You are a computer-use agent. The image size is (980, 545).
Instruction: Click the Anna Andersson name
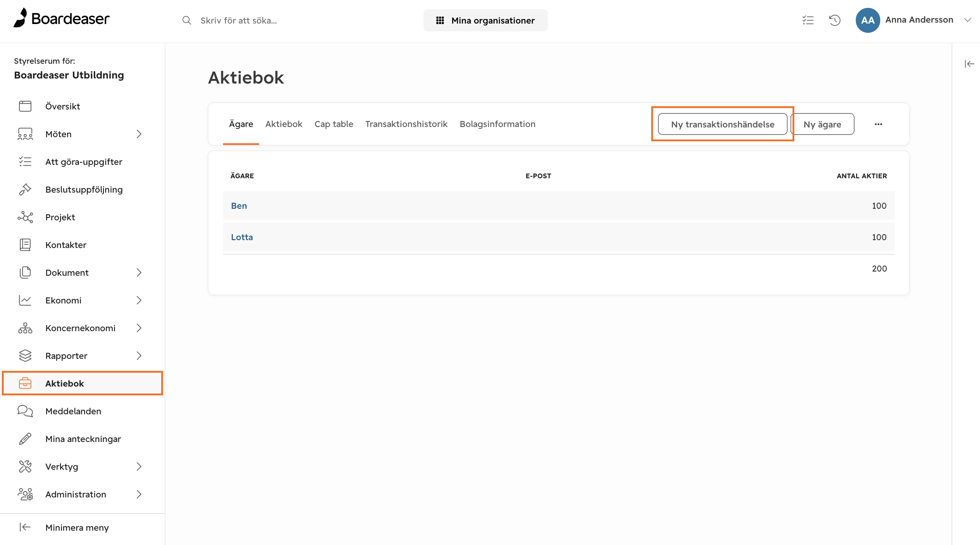919,19
